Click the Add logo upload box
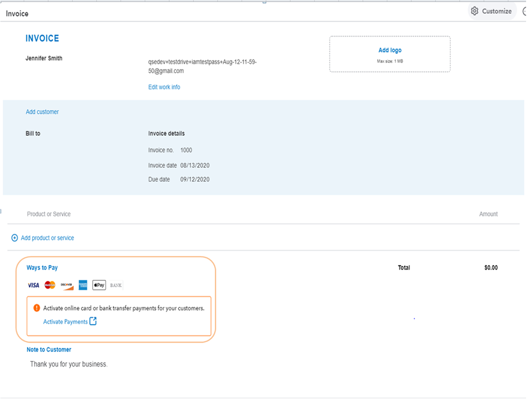The height and width of the screenshot is (399, 532). pos(390,54)
